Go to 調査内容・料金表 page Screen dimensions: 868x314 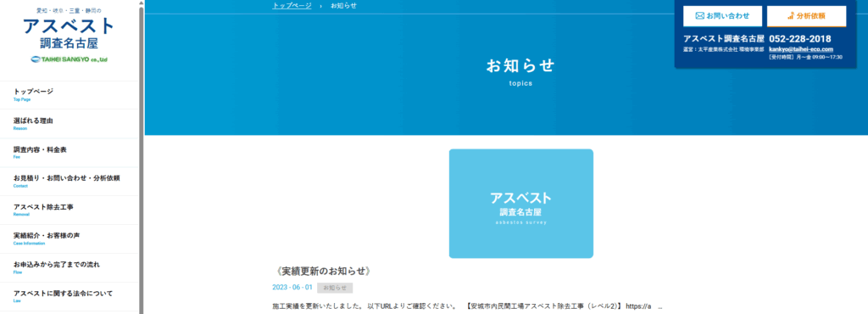[x=70, y=152]
